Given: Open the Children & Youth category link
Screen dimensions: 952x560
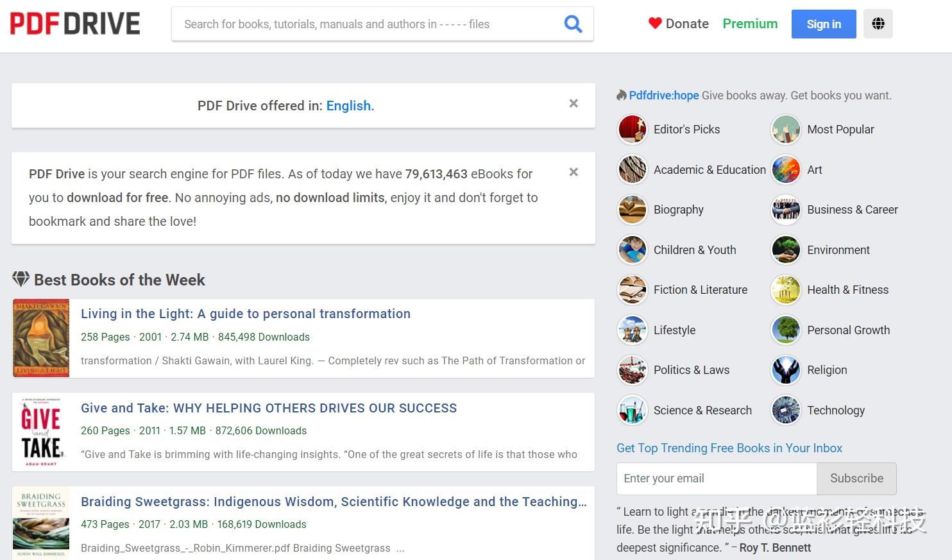Looking at the screenshot, I should [695, 250].
